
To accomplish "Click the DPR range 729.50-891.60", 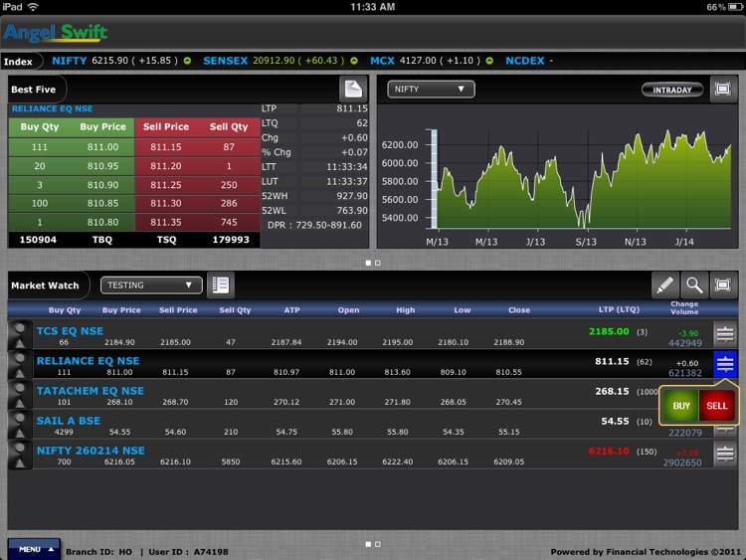I will click(314, 225).
